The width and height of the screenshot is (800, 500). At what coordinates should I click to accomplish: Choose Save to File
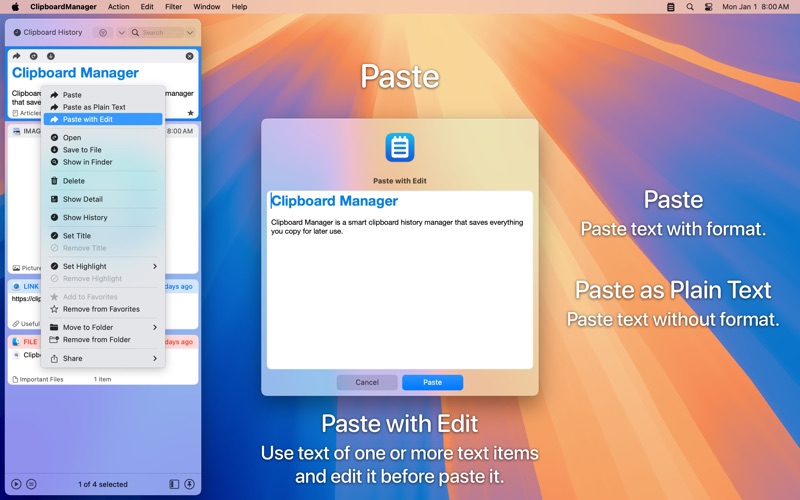103,150
